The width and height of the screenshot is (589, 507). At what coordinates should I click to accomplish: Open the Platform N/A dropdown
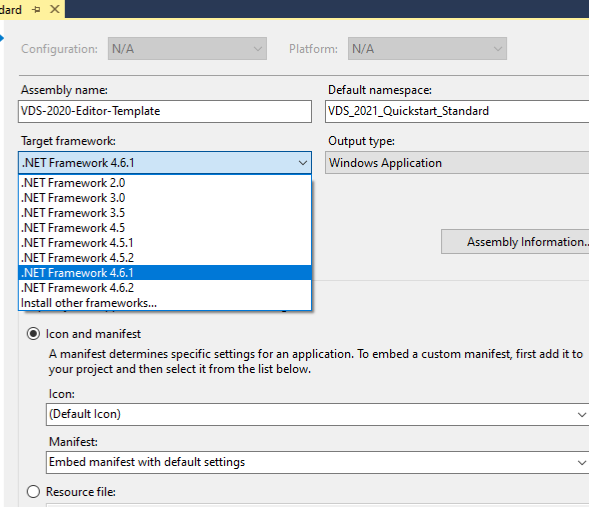pos(427,48)
